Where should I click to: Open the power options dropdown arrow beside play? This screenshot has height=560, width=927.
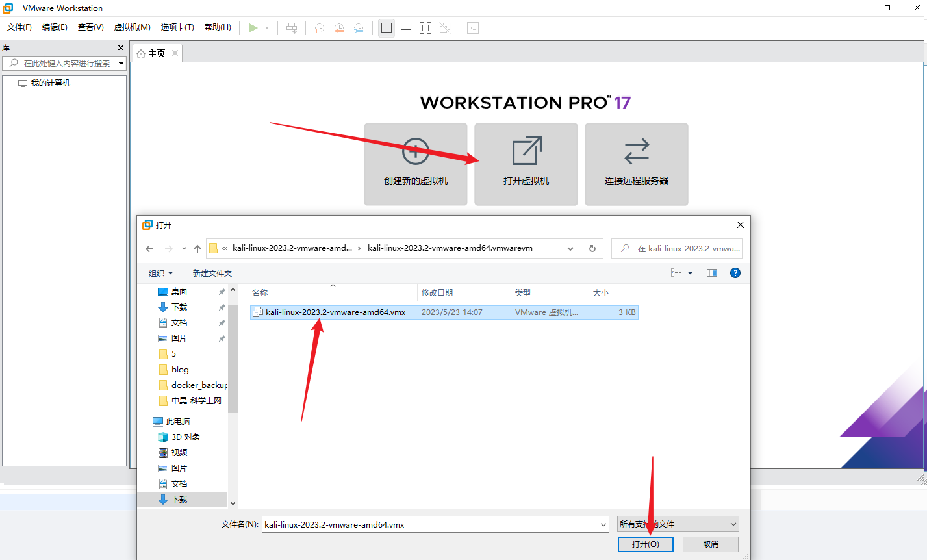tap(267, 28)
